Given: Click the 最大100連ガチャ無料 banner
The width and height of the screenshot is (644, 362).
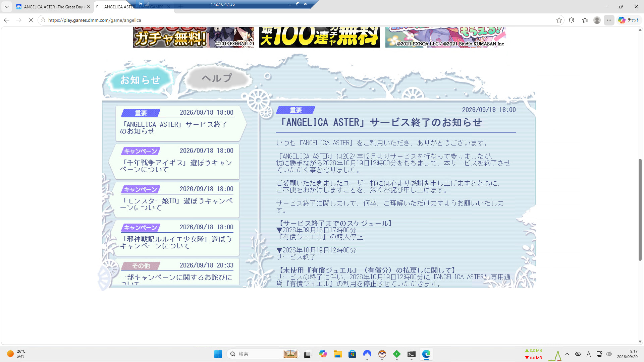Looking at the screenshot, I should coord(319,37).
